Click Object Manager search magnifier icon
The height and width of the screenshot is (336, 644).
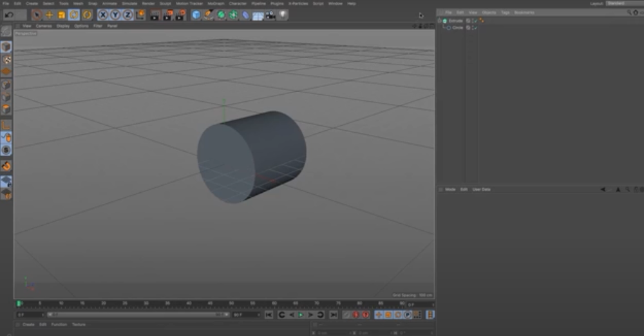tap(629, 12)
